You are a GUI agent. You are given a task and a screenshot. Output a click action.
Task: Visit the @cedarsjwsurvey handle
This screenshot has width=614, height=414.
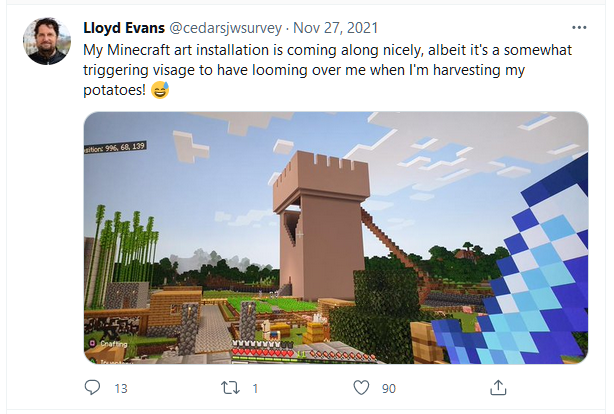click(x=226, y=28)
